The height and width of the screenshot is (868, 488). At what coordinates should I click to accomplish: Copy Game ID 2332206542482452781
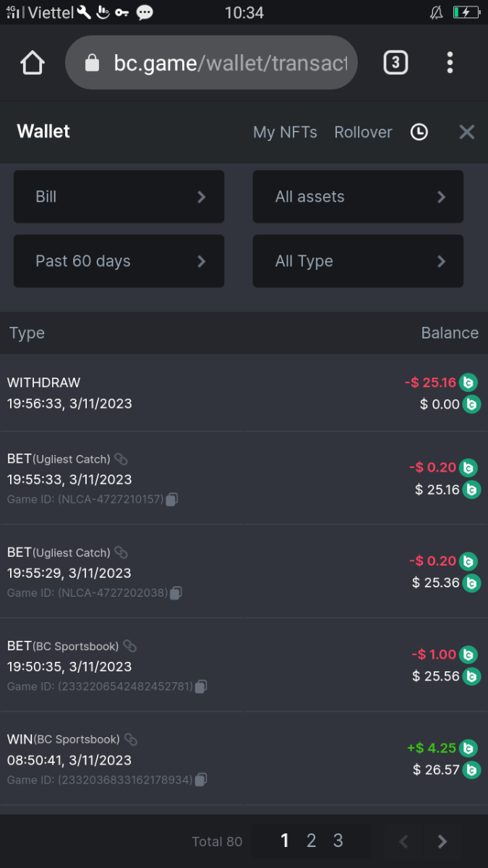pos(201,686)
